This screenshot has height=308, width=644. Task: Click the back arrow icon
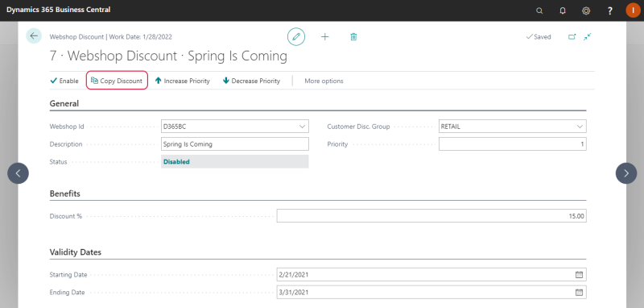click(x=34, y=35)
